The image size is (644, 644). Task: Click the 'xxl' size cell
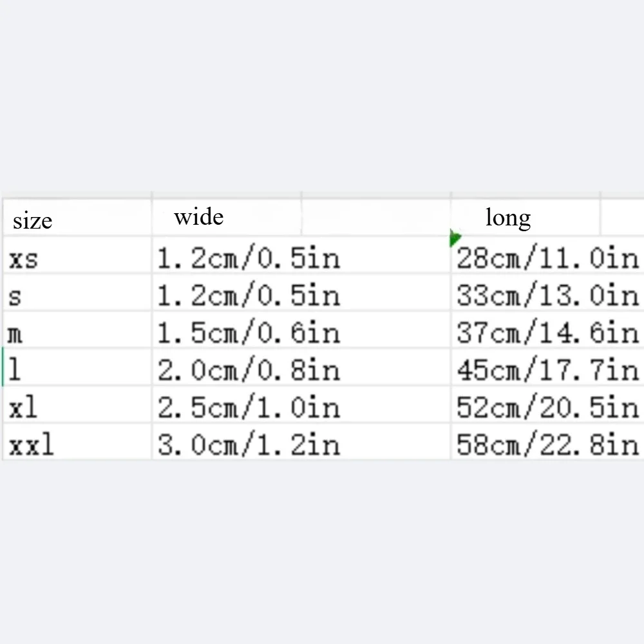31,444
